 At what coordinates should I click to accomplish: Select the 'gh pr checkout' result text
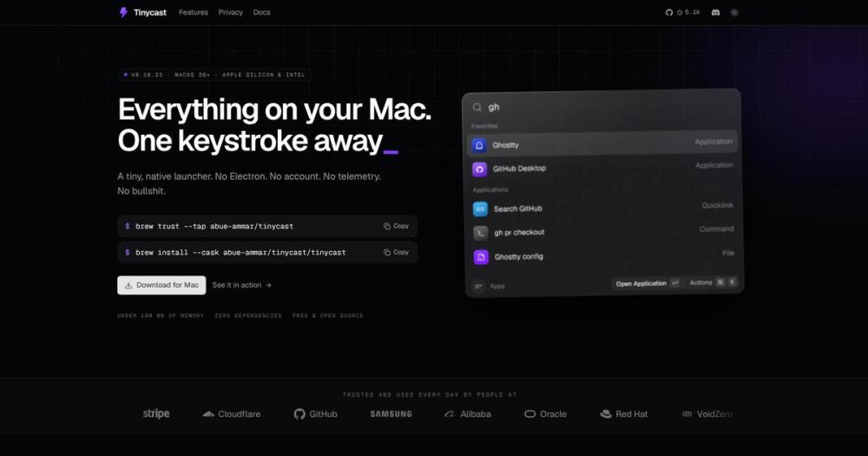click(519, 233)
